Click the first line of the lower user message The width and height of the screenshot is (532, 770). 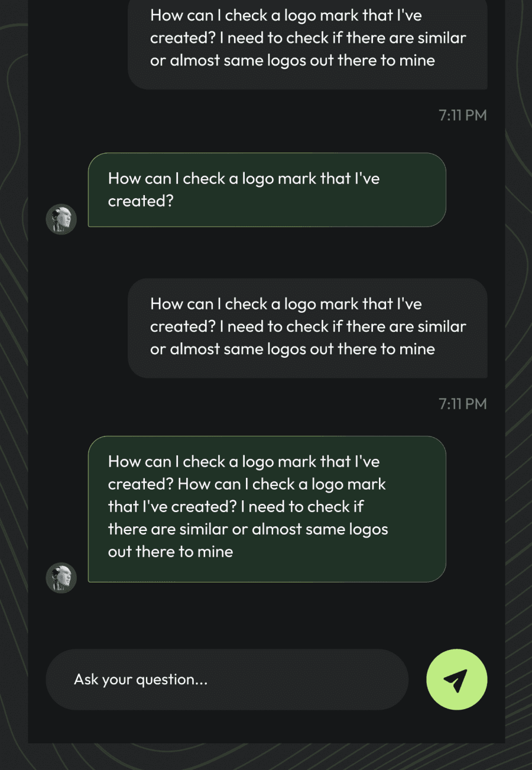click(286, 304)
